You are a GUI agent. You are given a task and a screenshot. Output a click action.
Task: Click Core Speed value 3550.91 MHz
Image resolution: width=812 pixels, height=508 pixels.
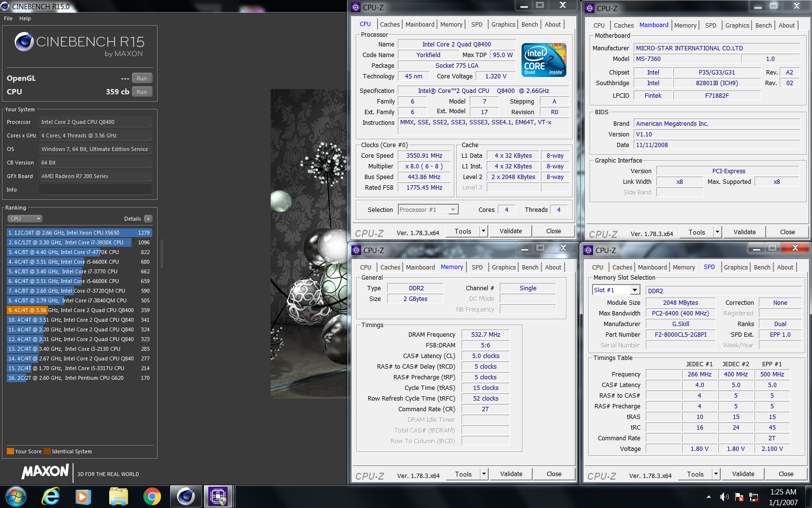point(424,156)
